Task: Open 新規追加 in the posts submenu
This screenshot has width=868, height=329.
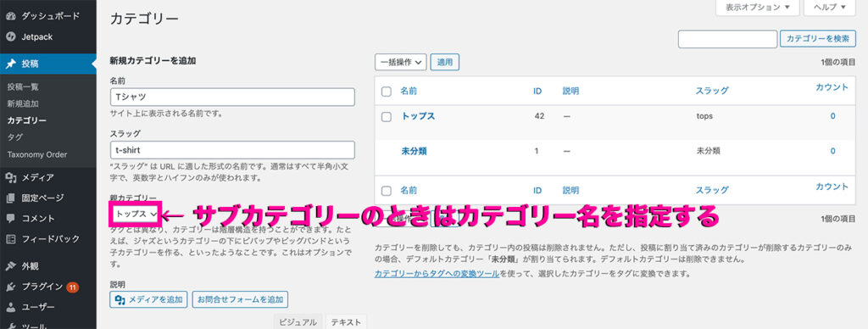Action: point(23,103)
